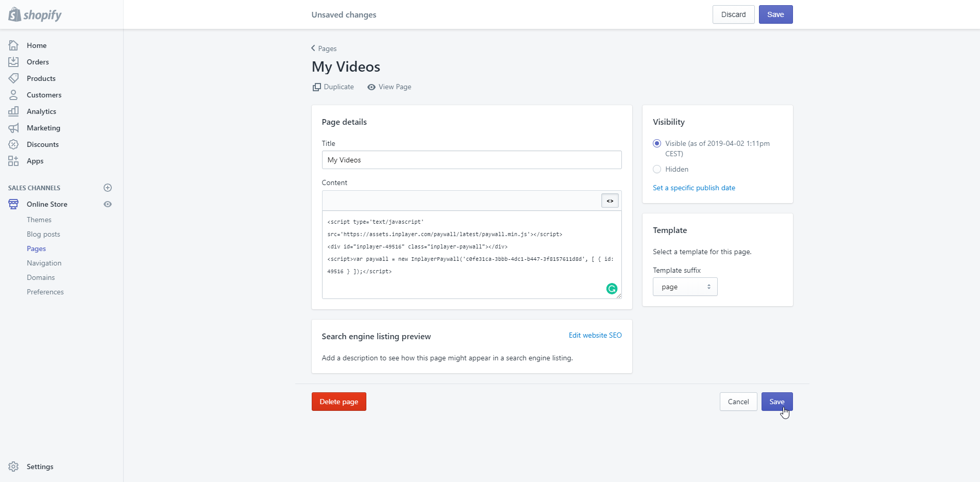
Task: Open Online Store channel
Action: [47, 204]
